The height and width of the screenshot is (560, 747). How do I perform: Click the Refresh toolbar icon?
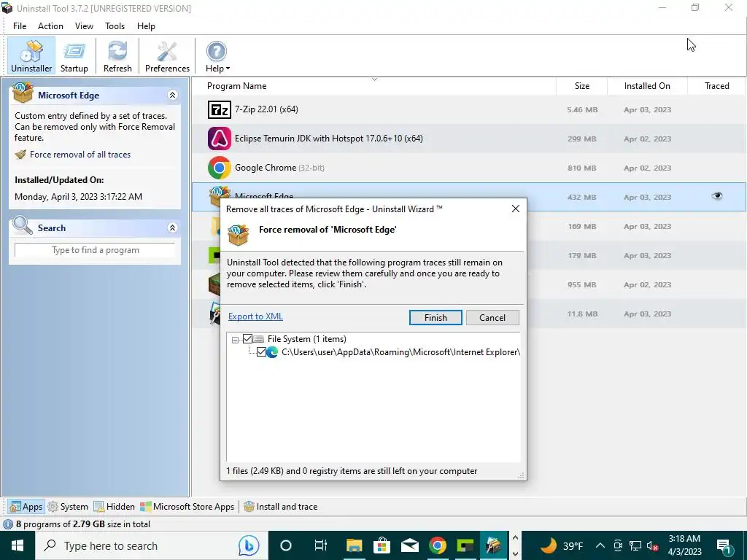(x=117, y=56)
